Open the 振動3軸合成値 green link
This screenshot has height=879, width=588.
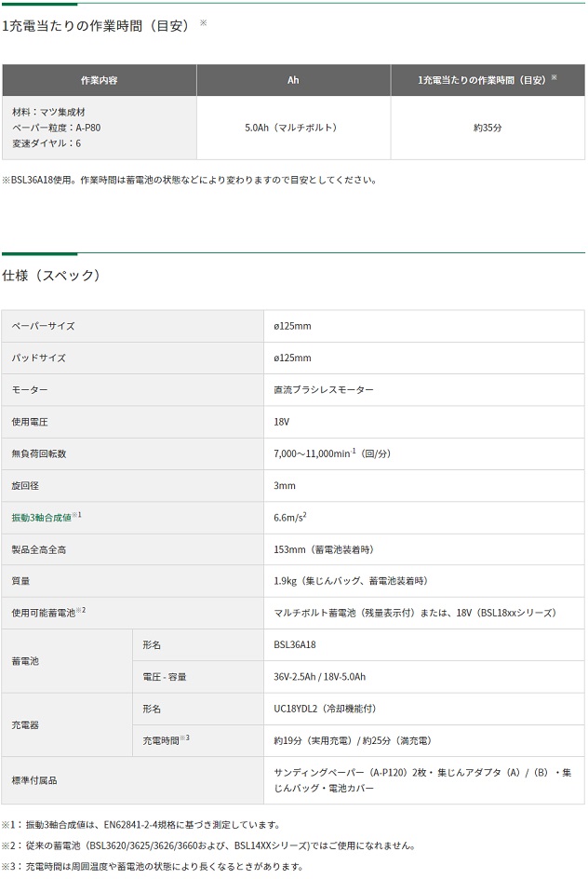42,518
